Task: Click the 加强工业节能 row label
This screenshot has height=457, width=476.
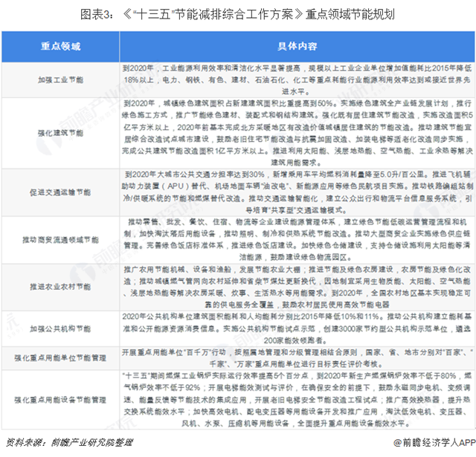Action: pyautogui.click(x=61, y=77)
